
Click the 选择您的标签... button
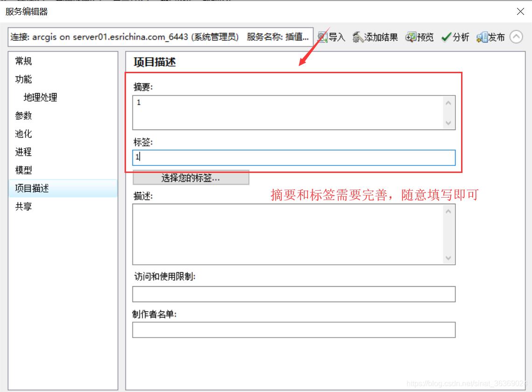coord(191,178)
